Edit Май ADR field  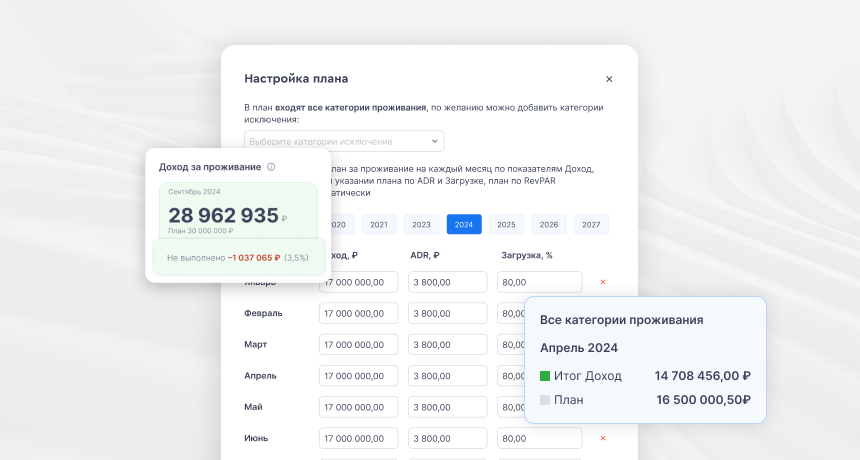coord(448,407)
